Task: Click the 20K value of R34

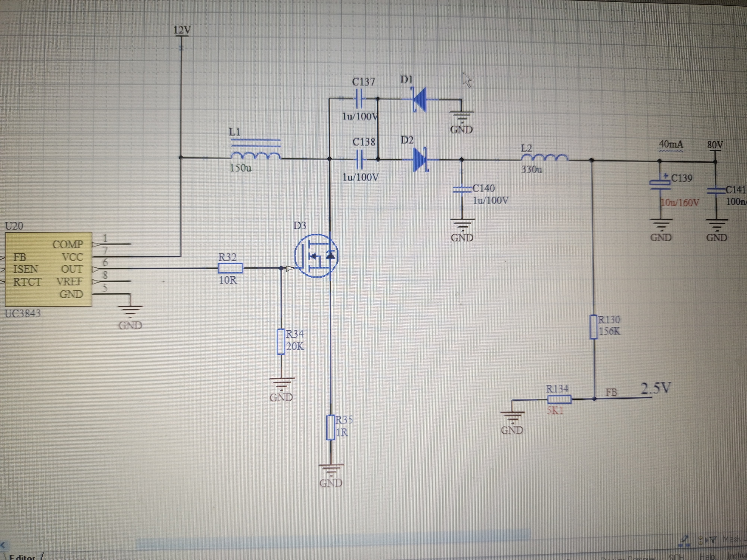Action: click(x=295, y=347)
